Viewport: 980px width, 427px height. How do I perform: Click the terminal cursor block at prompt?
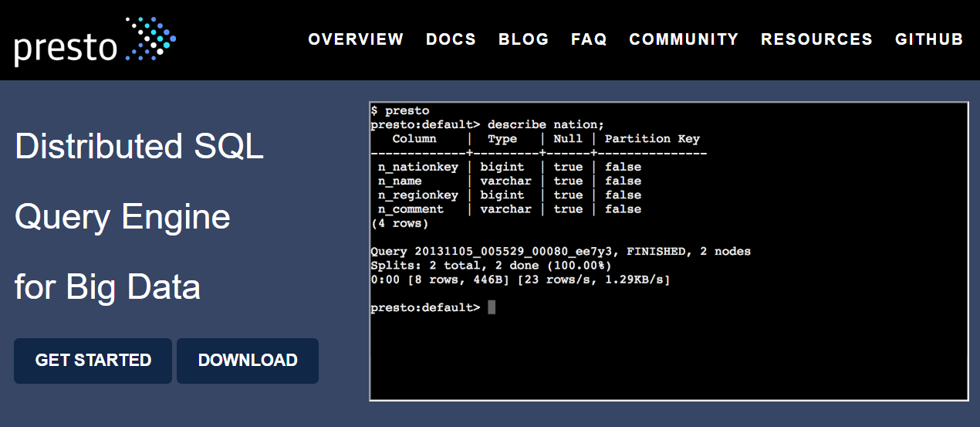[x=492, y=307]
